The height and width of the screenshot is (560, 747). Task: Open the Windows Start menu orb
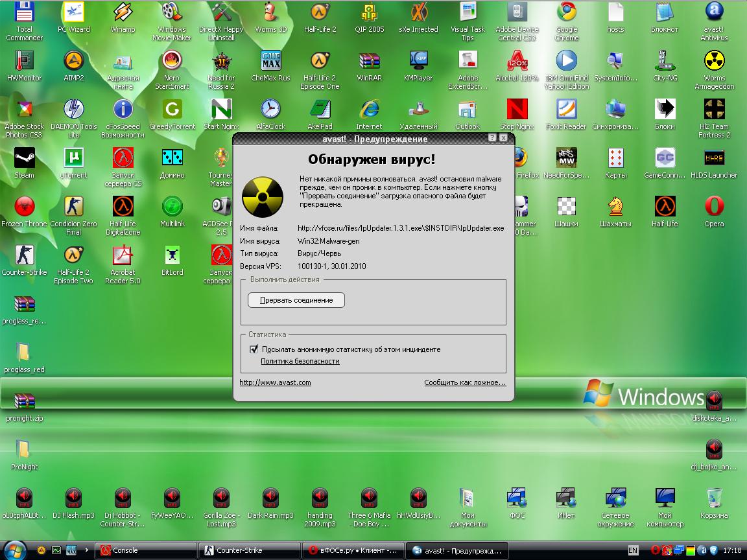coord(14,550)
